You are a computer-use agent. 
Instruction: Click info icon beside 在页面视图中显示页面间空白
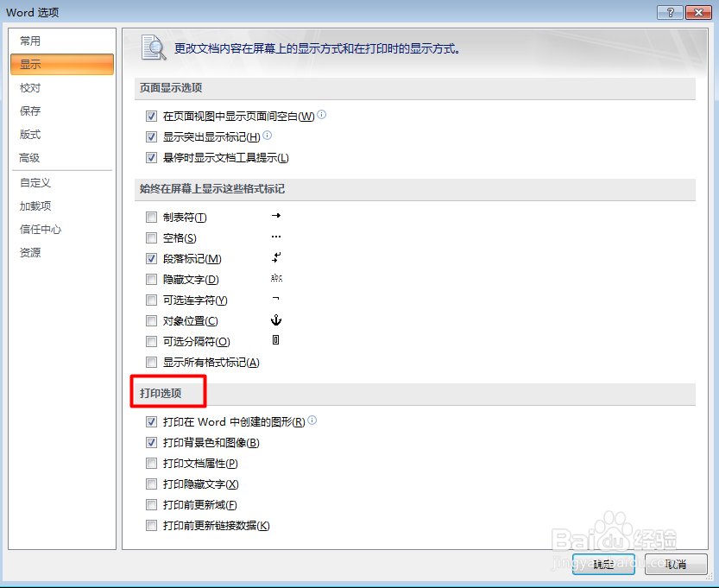[x=321, y=115]
